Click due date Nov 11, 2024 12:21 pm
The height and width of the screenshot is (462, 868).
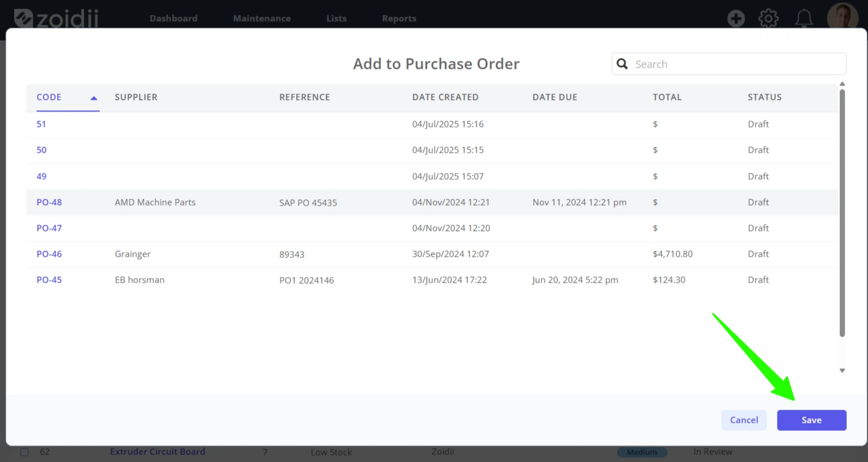pos(579,202)
